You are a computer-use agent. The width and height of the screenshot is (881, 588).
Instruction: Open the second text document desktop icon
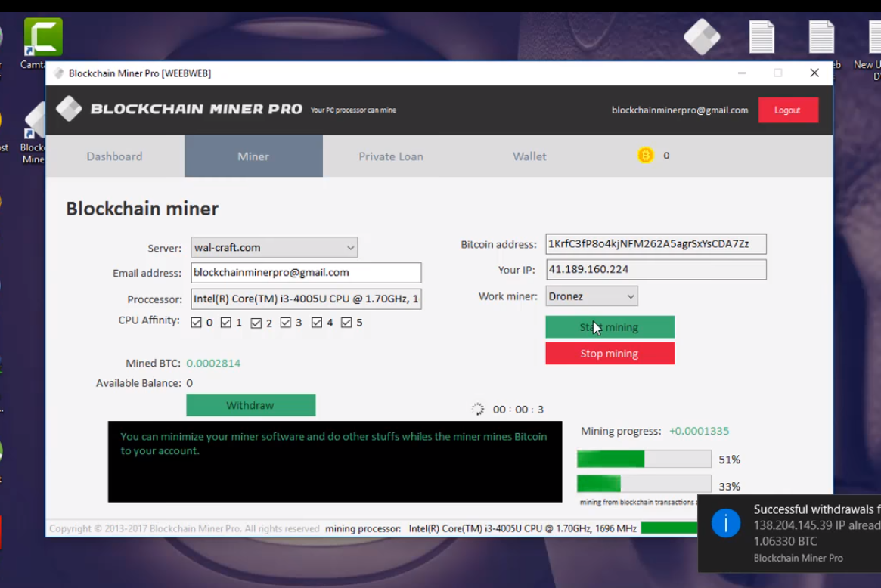(x=821, y=36)
